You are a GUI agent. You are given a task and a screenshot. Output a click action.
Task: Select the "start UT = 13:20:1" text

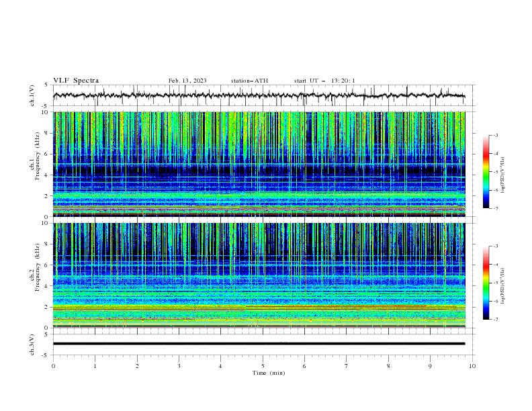click(x=324, y=81)
